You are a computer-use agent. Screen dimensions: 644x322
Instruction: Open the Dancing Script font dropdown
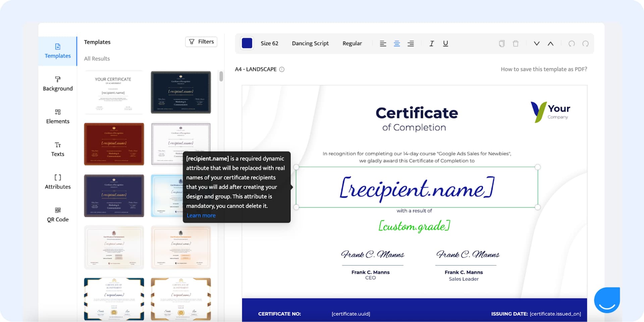[x=310, y=44]
